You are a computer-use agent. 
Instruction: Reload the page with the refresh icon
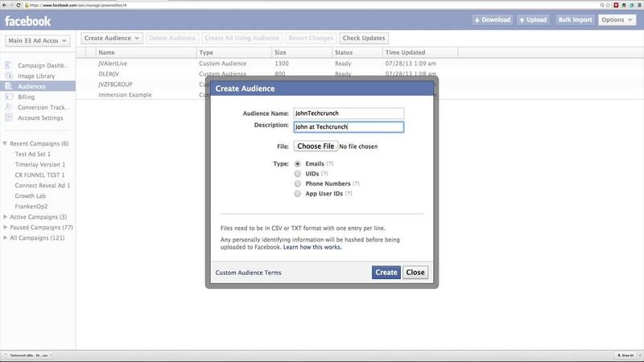coord(19,5)
